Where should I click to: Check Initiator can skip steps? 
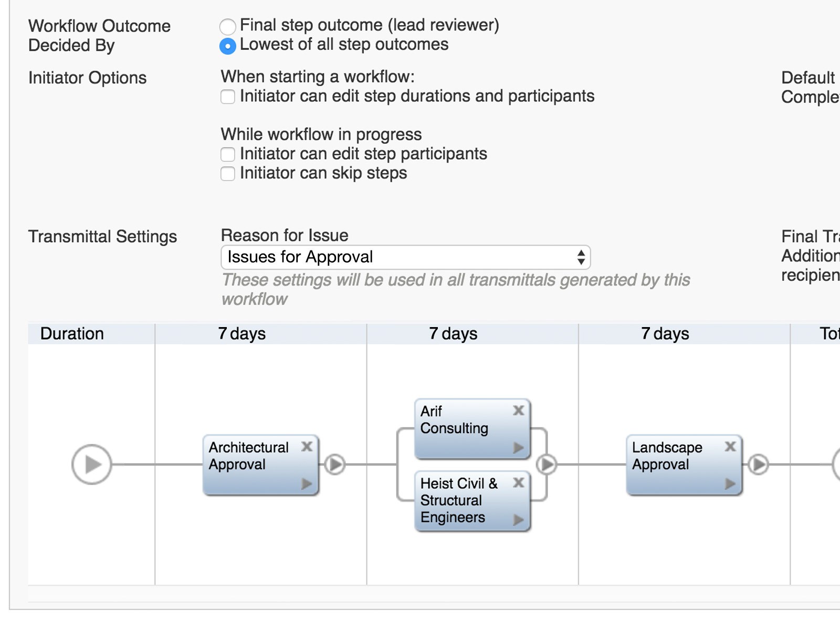point(228,174)
